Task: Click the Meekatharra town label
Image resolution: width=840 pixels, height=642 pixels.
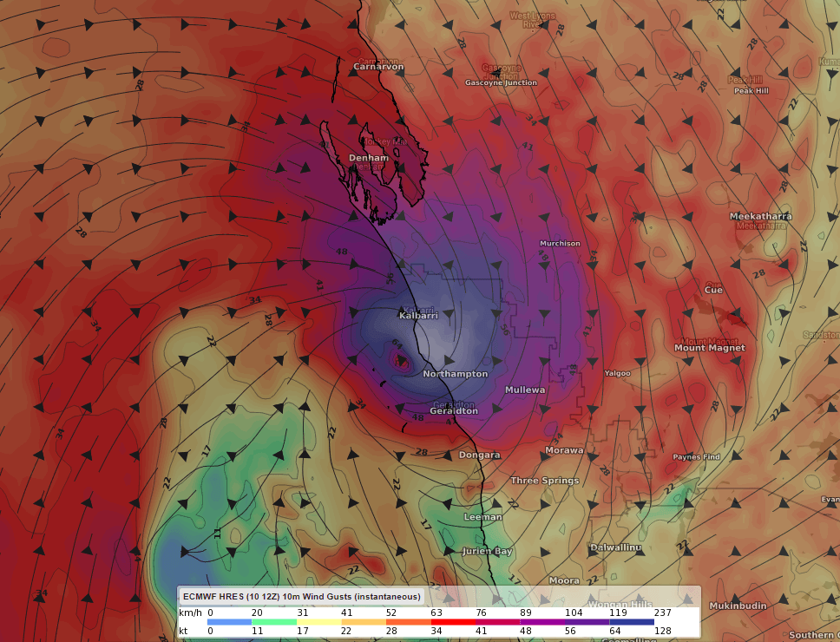Action: click(759, 217)
